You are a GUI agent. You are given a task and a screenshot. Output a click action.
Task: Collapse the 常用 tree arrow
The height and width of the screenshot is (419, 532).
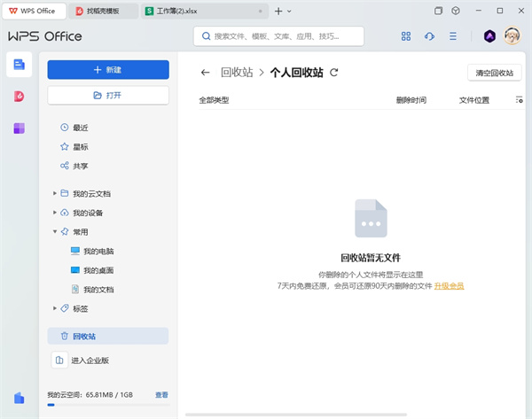55,231
